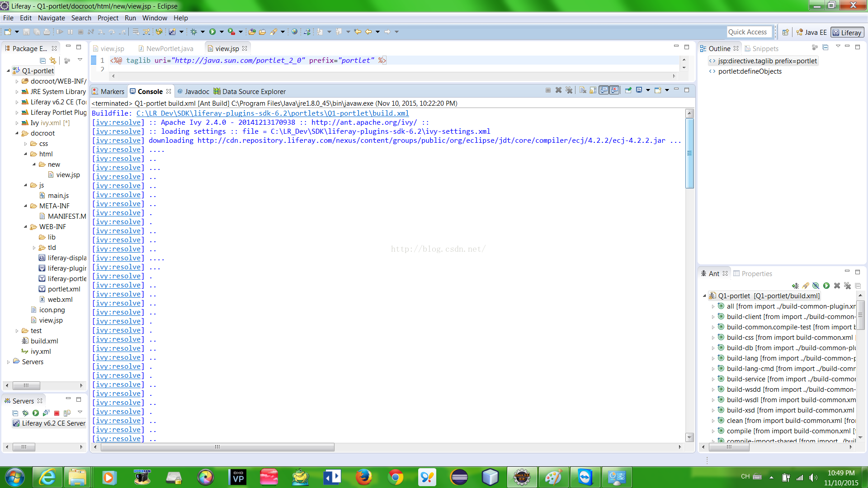Expand the tld folder
The width and height of the screenshot is (868, 488).
point(34,248)
